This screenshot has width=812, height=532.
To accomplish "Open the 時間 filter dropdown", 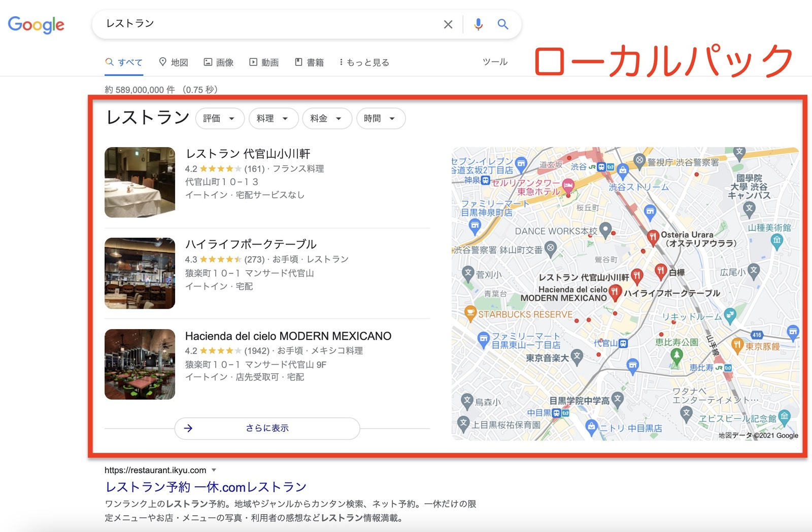I will pyautogui.click(x=381, y=119).
